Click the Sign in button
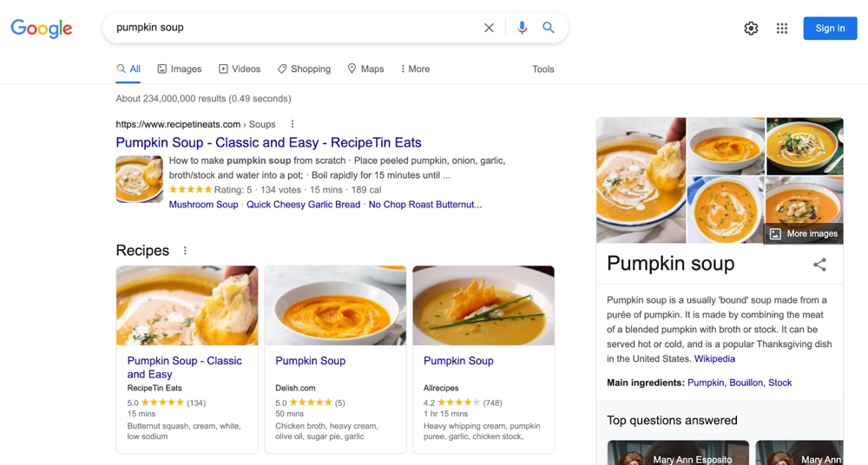 [830, 29]
